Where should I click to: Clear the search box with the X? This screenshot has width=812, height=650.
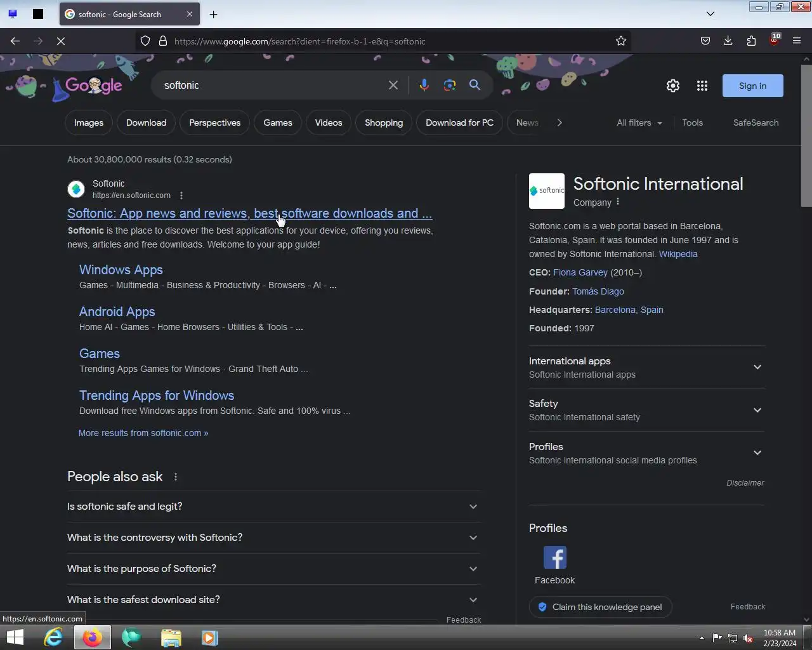393,85
